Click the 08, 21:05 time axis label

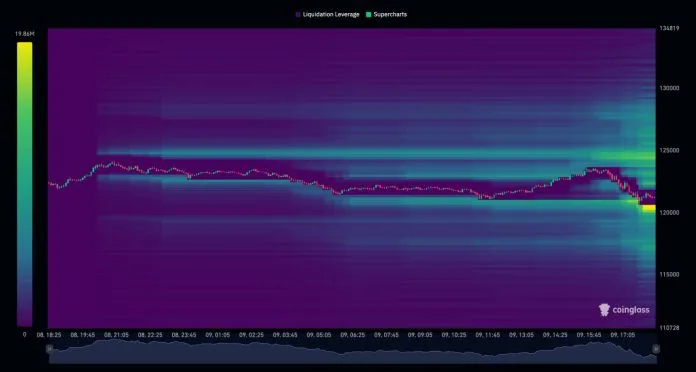pyautogui.click(x=116, y=335)
